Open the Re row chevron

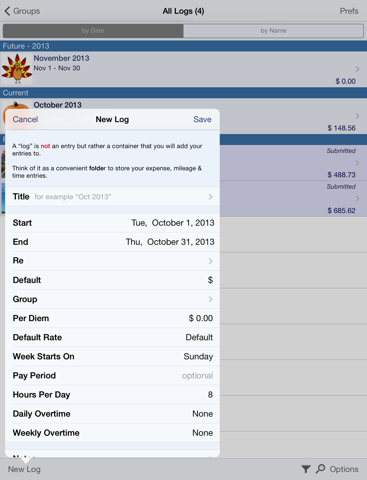click(x=210, y=261)
